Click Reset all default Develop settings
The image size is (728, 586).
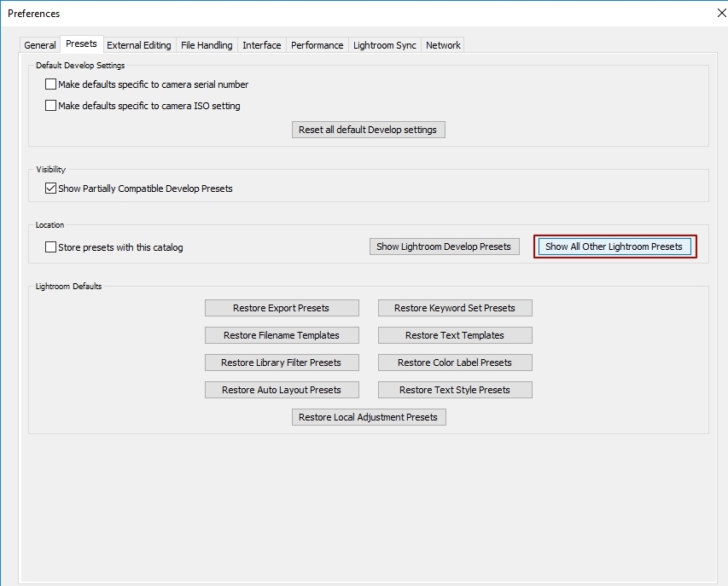coord(368,130)
